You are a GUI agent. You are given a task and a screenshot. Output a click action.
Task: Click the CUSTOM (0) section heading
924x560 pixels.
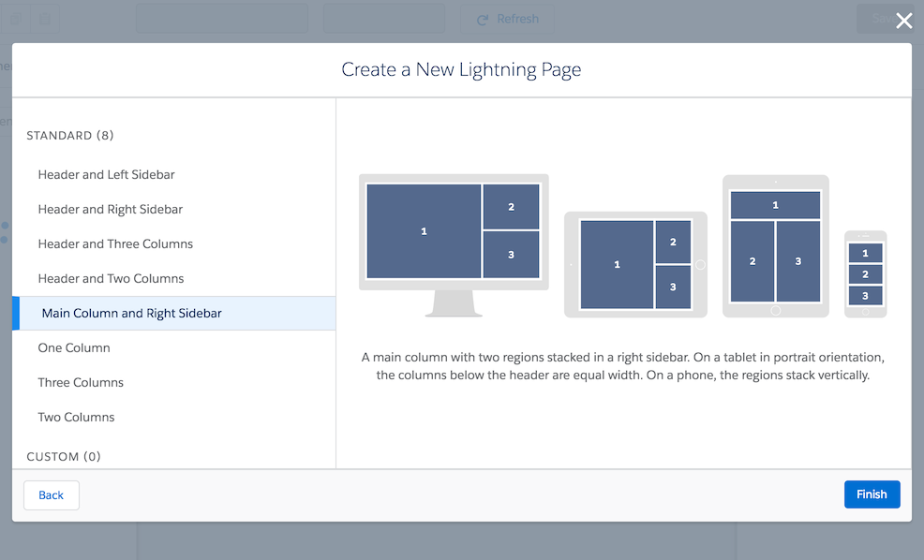click(x=64, y=456)
